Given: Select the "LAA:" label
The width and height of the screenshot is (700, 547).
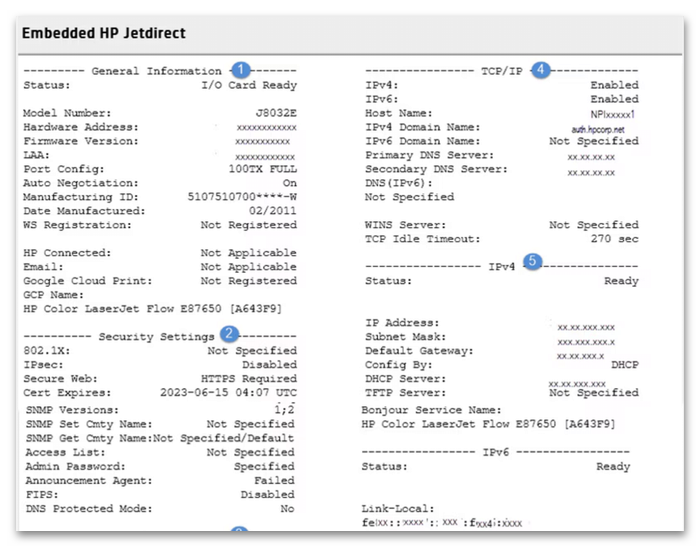Looking at the screenshot, I should point(37,155).
